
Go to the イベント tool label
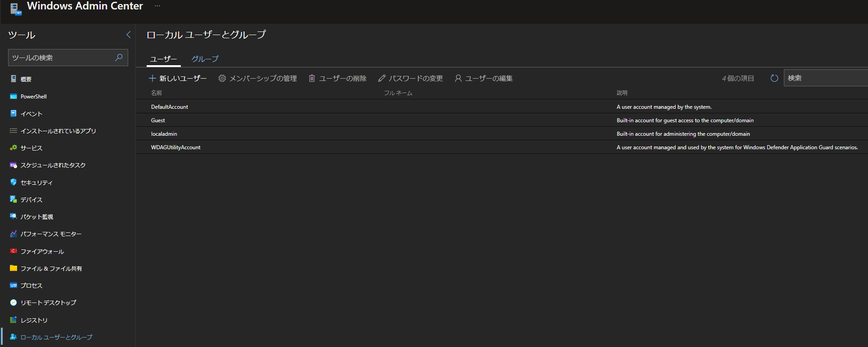tap(31, 114)
